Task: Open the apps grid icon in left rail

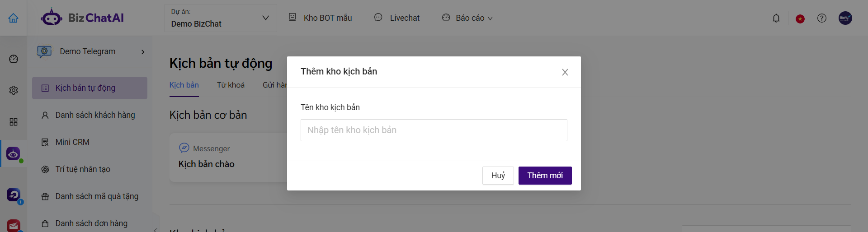Action: tap(14, 122)
